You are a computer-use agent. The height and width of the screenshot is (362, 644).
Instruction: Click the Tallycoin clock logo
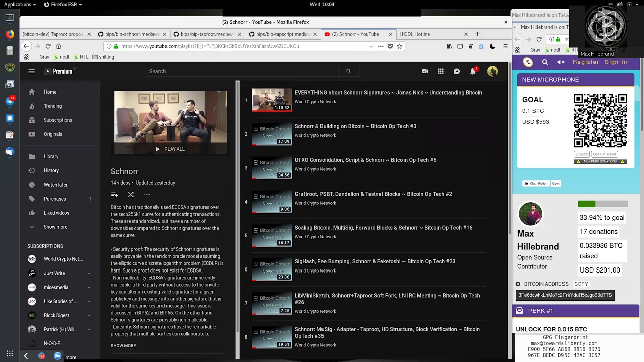[528, 62]
